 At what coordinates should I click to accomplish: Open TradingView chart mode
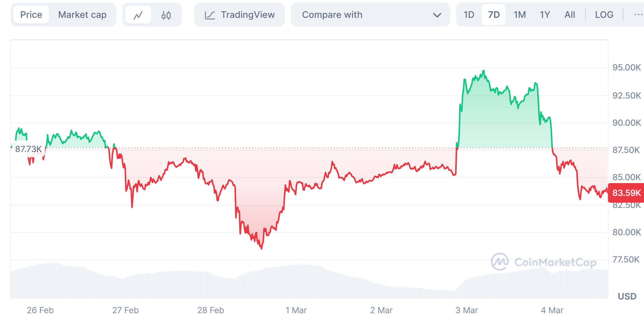pos(248,15)
